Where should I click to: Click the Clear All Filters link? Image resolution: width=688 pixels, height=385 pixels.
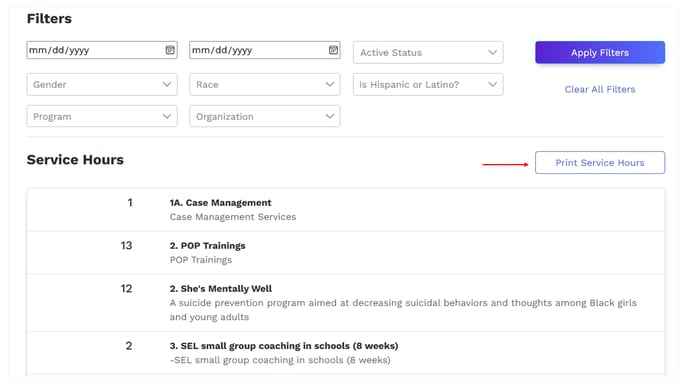(600, 89)
